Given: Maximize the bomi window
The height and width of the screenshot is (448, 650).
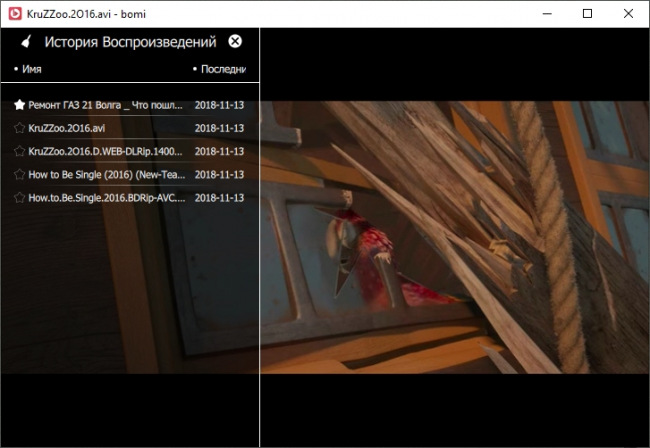Looking at the screenshot, I should 587,14.
